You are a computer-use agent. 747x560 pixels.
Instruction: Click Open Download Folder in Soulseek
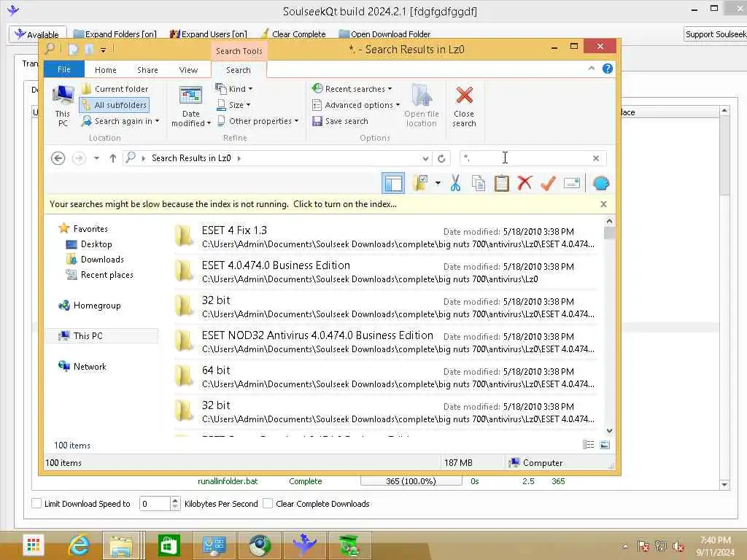384,34
